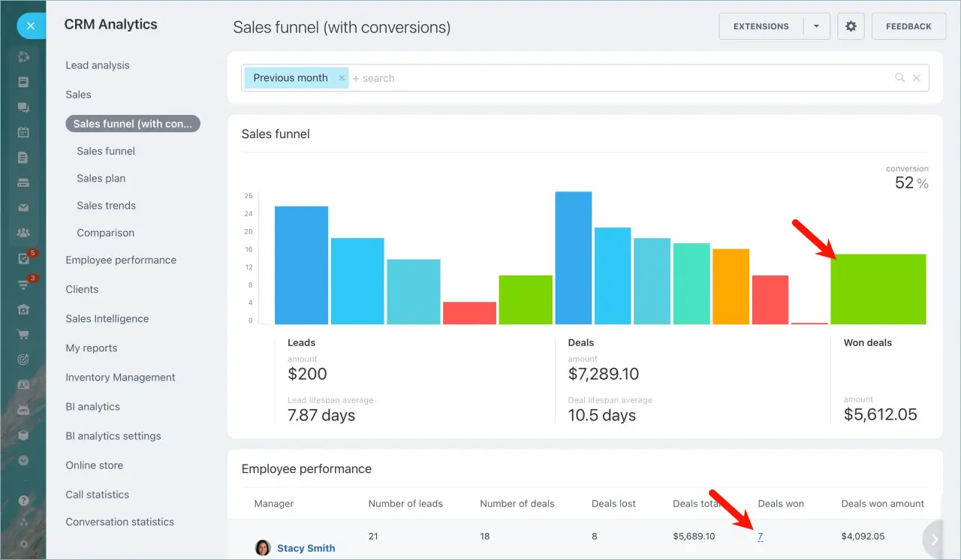
Task: Click the green Won deals funnel bar
Action: pyautogui.click(x=878, y=289)
